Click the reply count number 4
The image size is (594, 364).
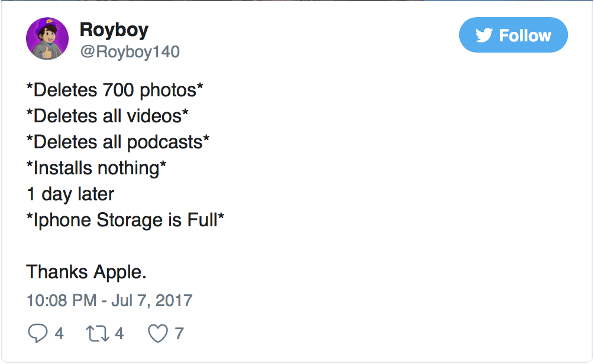59,333
